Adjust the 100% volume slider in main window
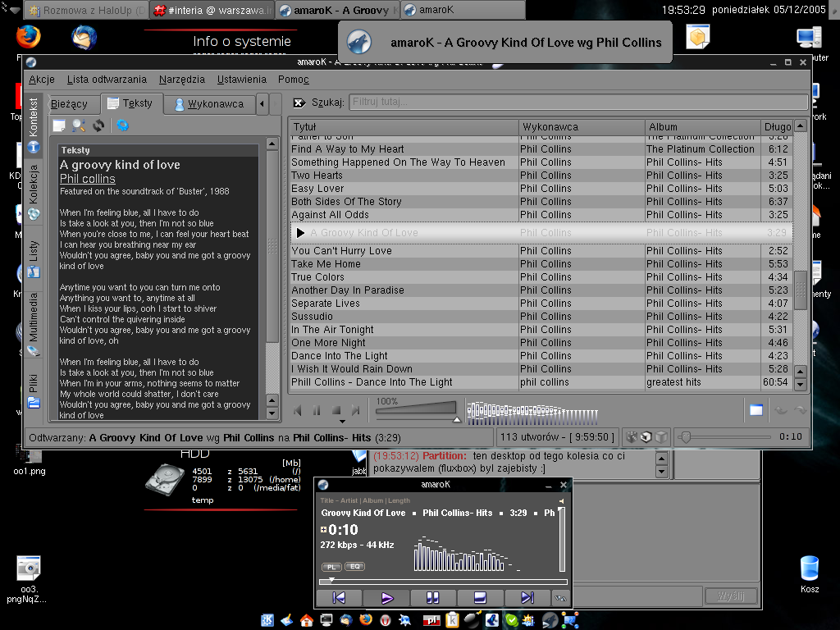Viewport: 840px width, 630px height. pos(416,410)
